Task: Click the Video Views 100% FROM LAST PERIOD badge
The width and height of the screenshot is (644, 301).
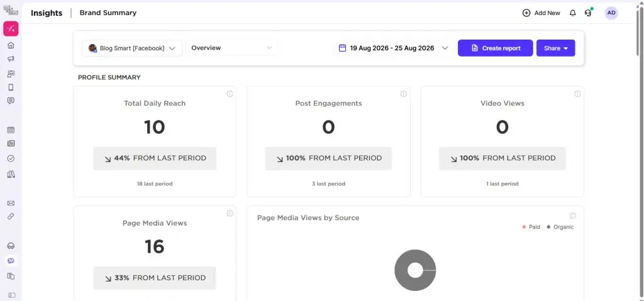Action: click(x=502, y=158)
